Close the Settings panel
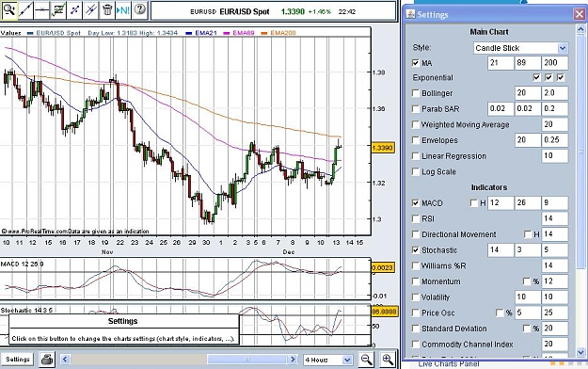Viewport: 588px width, 369px height. coord(580,14)
